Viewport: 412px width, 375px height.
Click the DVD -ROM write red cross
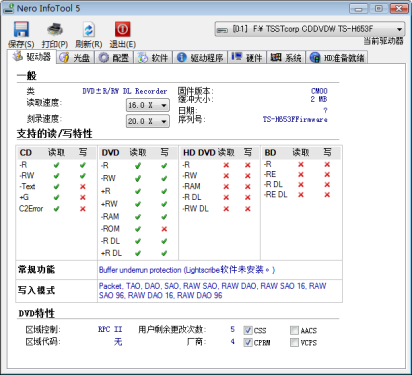[164, 229]
